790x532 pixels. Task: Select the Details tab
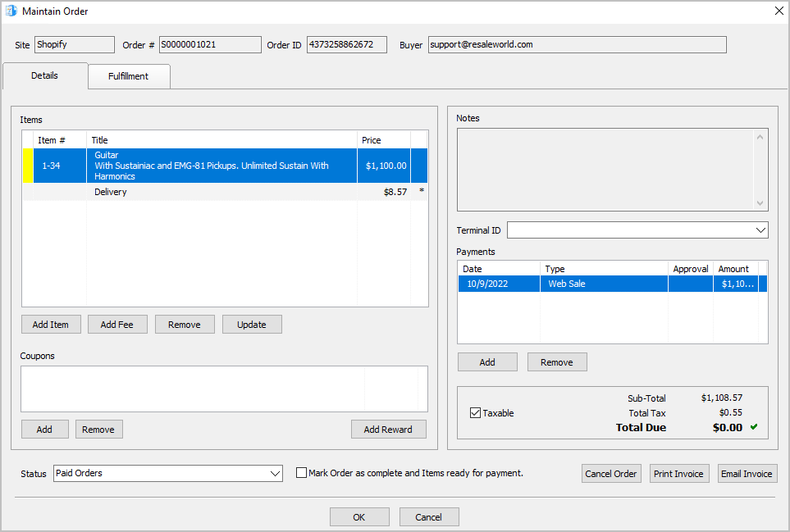(x=45, y=75)
